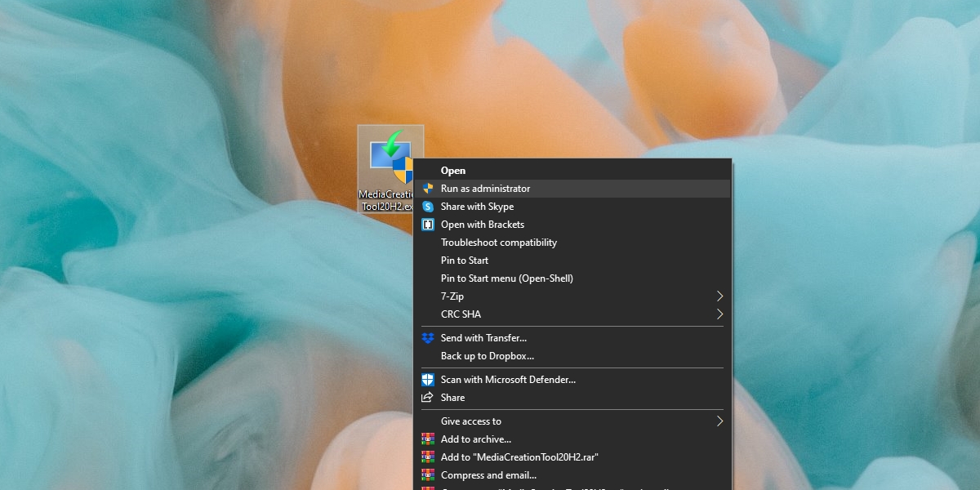Click the WinRAR icon beside Add to archive
This screenshot has width=980, height=490.
click(x=427, y=439)
